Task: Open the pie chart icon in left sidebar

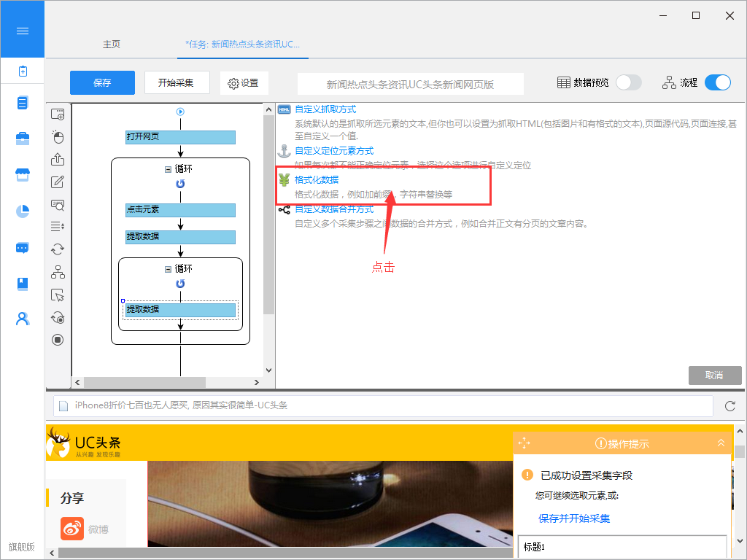Action: (23, 211)
